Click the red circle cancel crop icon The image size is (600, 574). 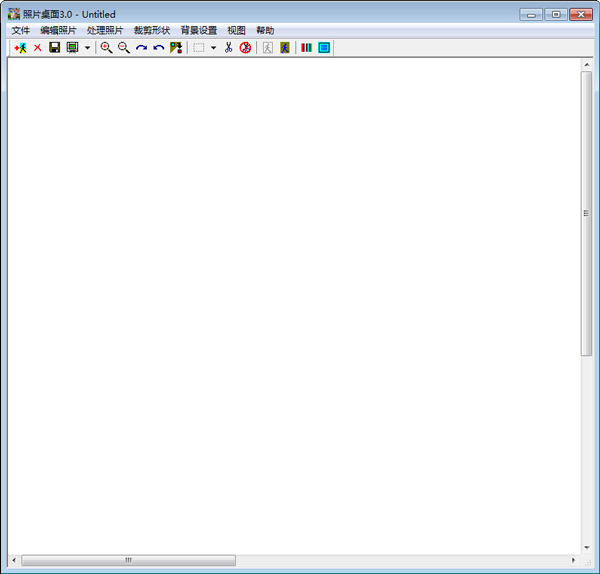tap(245, 47)
